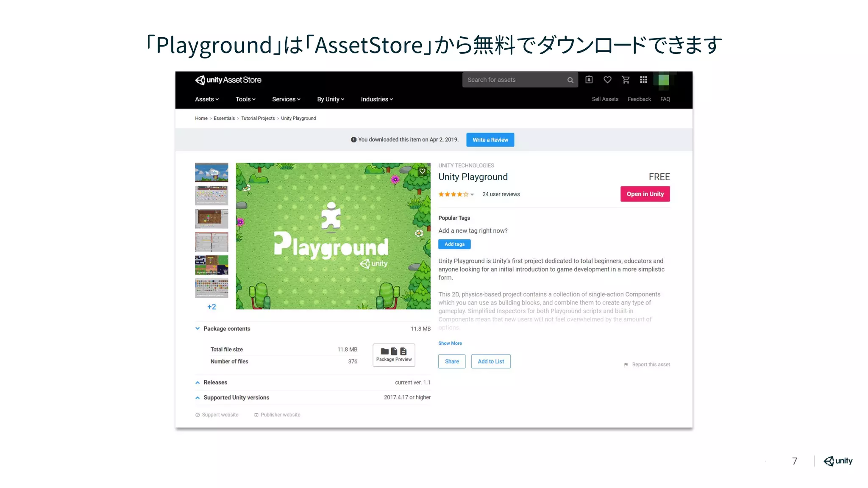Click the FAQ link
The width and height of the screenshot is (868, 488).
pyautogui.click(x=665, y=99)
